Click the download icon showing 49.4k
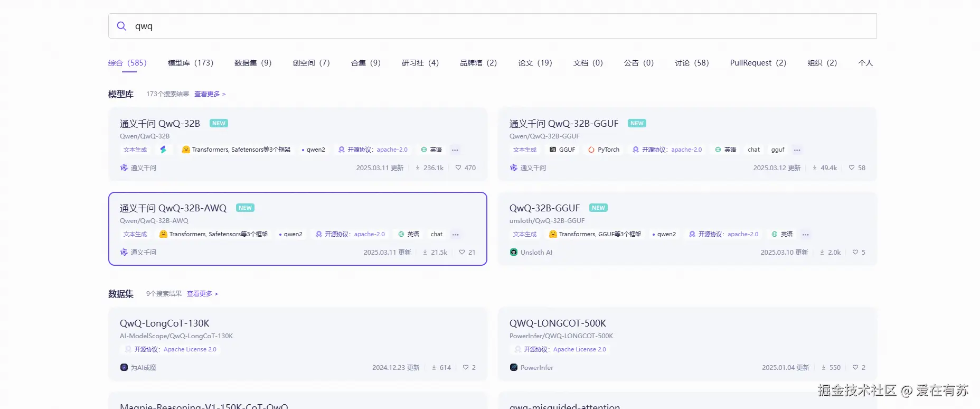980x409 pixels. (x=815, y=168)
